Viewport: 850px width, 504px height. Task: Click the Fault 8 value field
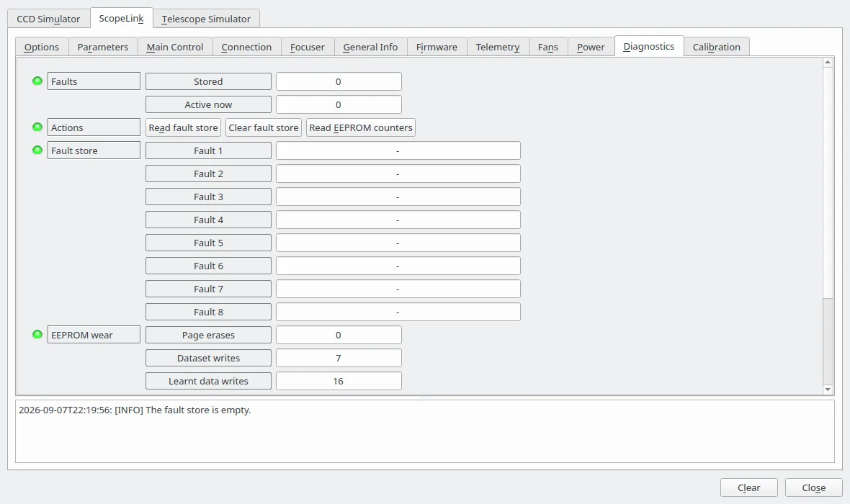pos(398,312)
